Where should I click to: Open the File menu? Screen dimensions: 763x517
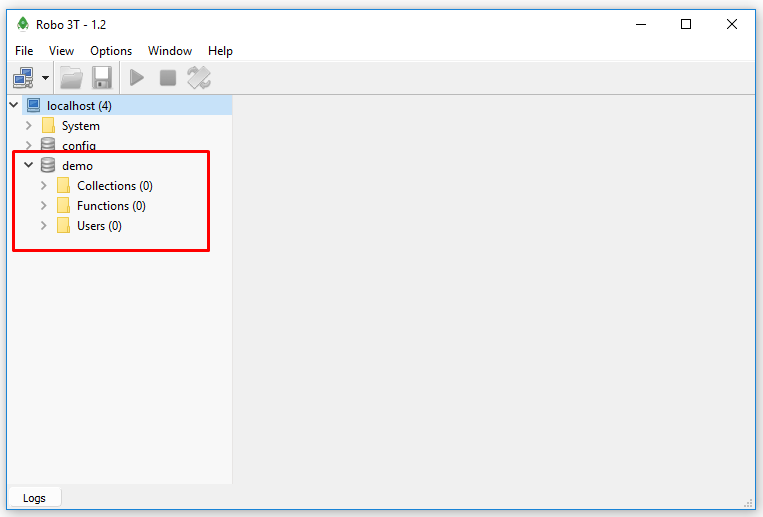coord(24,51)
